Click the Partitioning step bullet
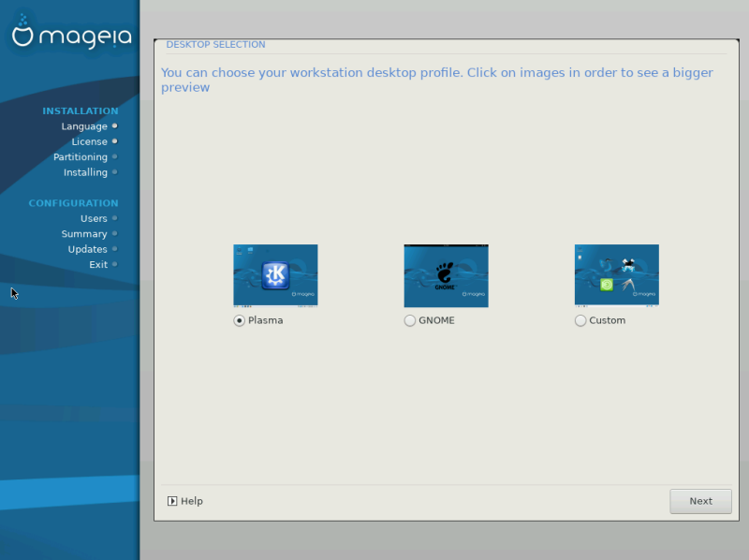The height and width of the screenshot is (560, 749). tap(114, 156)
